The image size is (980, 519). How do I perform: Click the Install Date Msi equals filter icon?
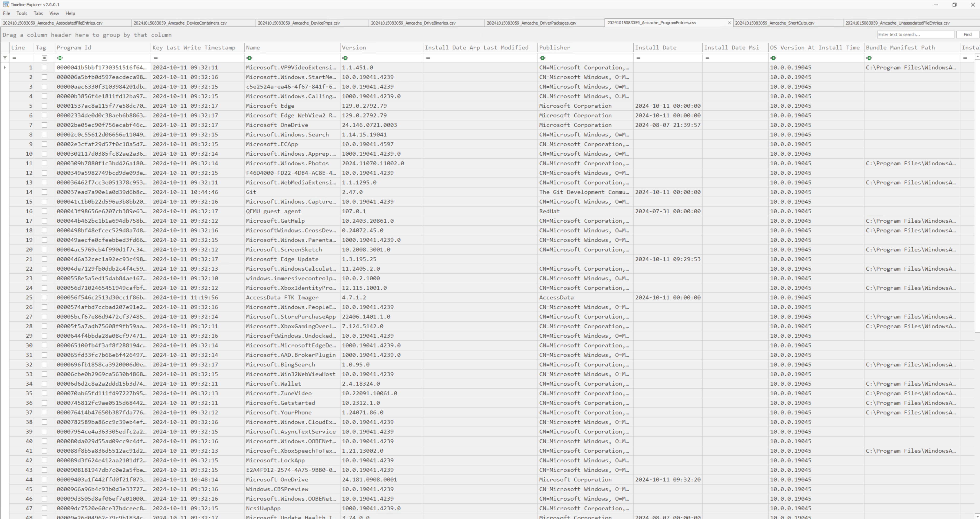(x=707, y=58)
